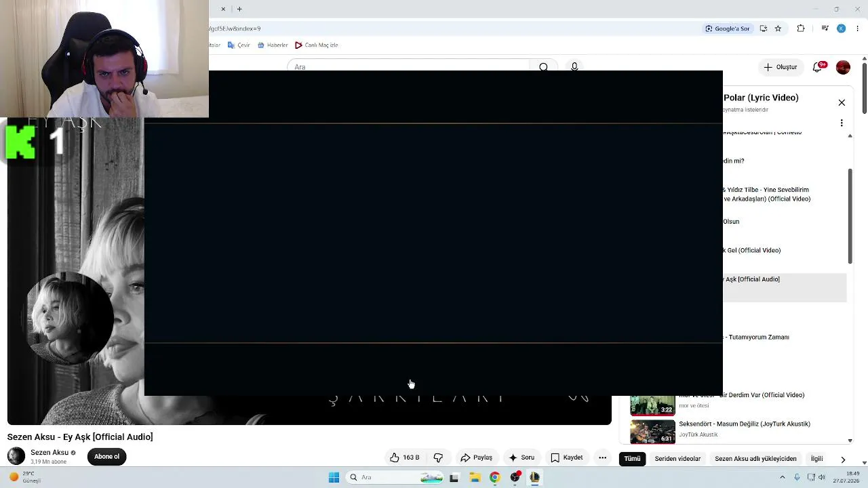The height and width of the screenshot is (488, 868).
Task: Open File Explorer from the taskbar
Action: pyautogui.click(x=475, y=477)
